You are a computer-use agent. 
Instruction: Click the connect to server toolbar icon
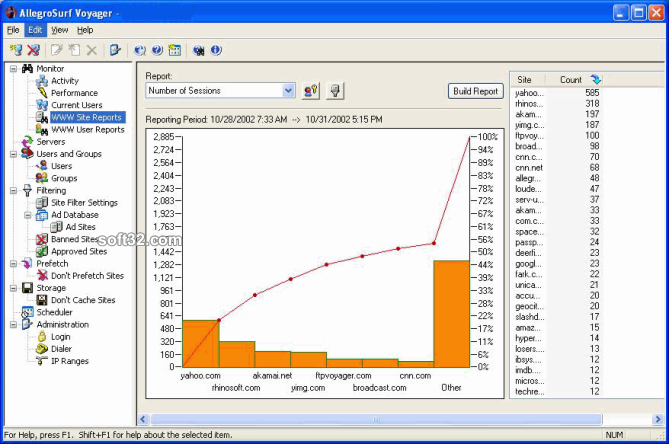coord(16,50)
